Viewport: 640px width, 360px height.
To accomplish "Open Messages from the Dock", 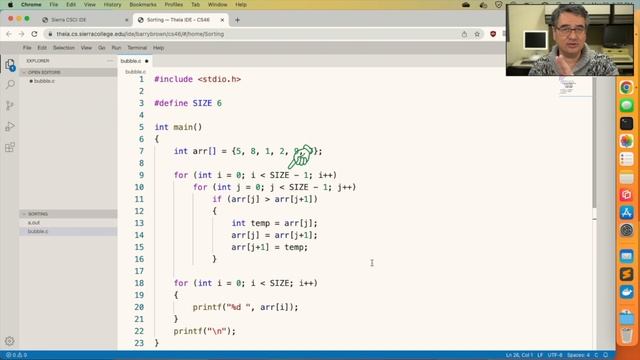I will tap(627, 105).
